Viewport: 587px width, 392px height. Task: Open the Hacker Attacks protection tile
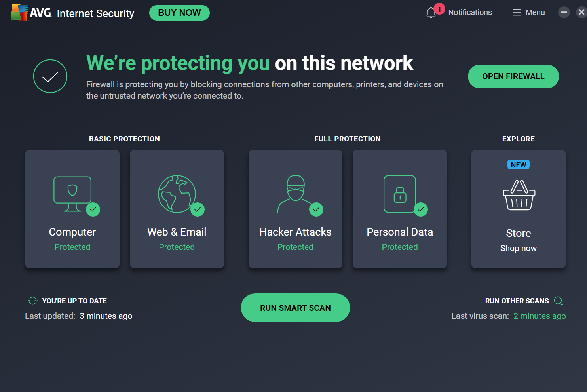coord(295,209)
